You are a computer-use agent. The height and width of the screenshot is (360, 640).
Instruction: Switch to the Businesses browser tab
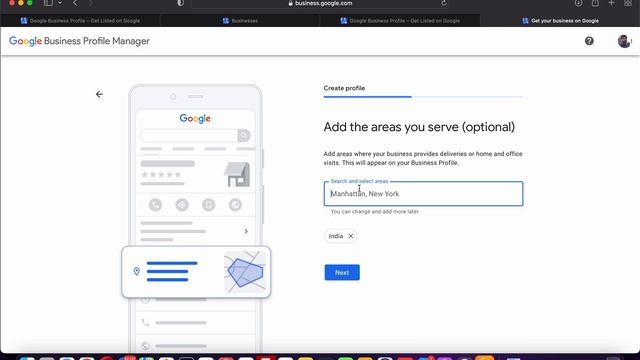pos(240,20)
